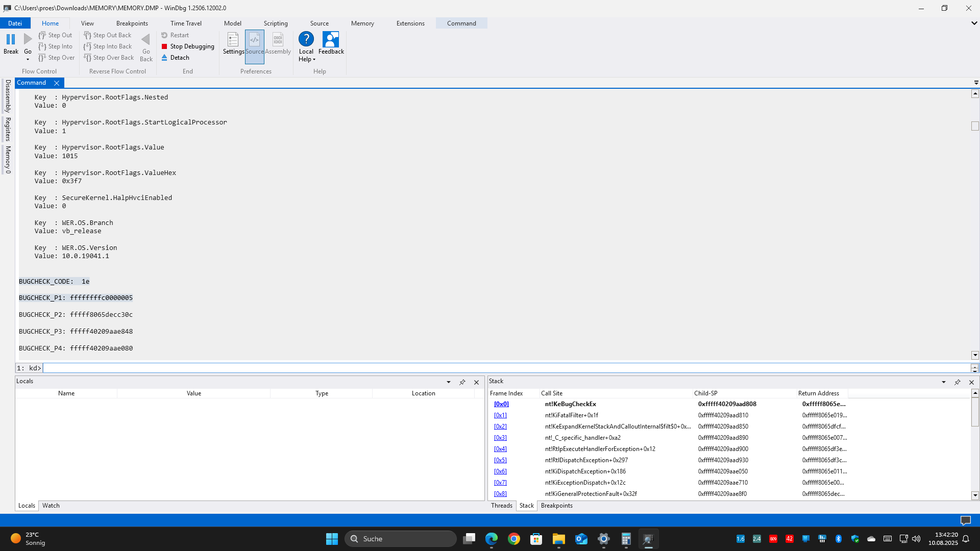Click the Go Back arrow icon
This screenshot has width=980, height=551.
(x=146, y=39)
